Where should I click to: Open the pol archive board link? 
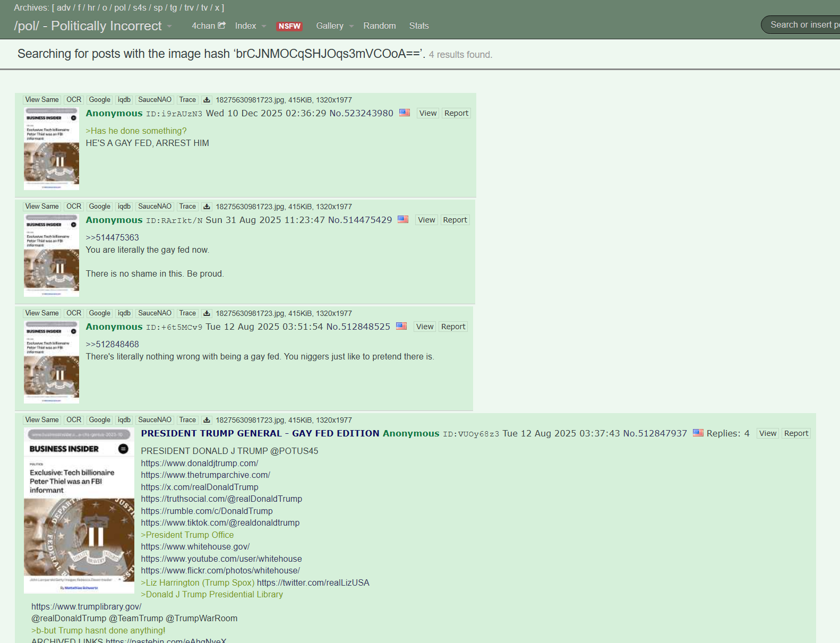[120, 7]
